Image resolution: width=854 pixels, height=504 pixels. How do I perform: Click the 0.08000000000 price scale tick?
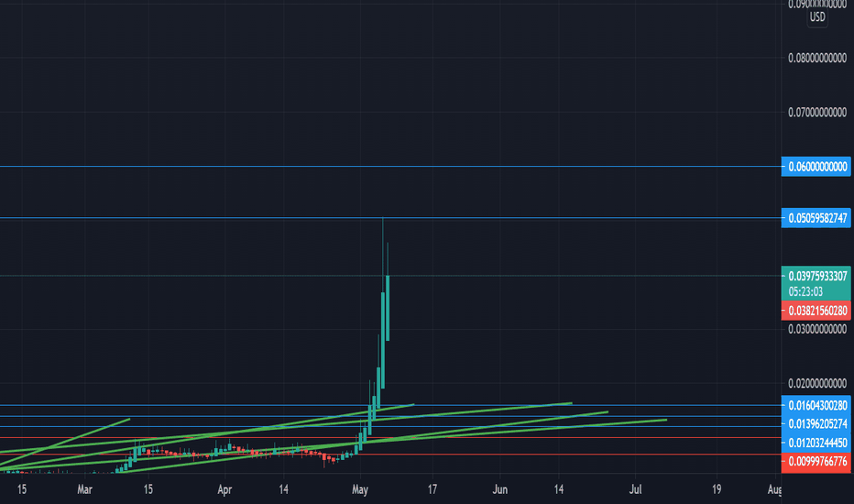[817, 58]
